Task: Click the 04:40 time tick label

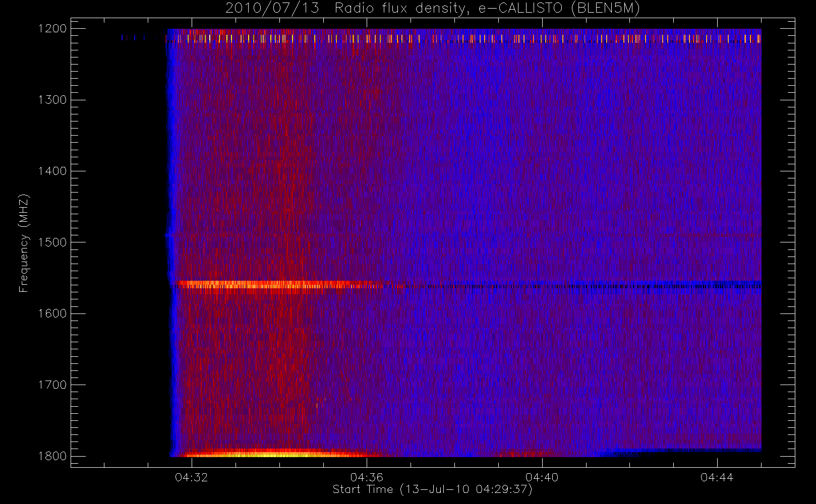Action: [x=542, y=477]
